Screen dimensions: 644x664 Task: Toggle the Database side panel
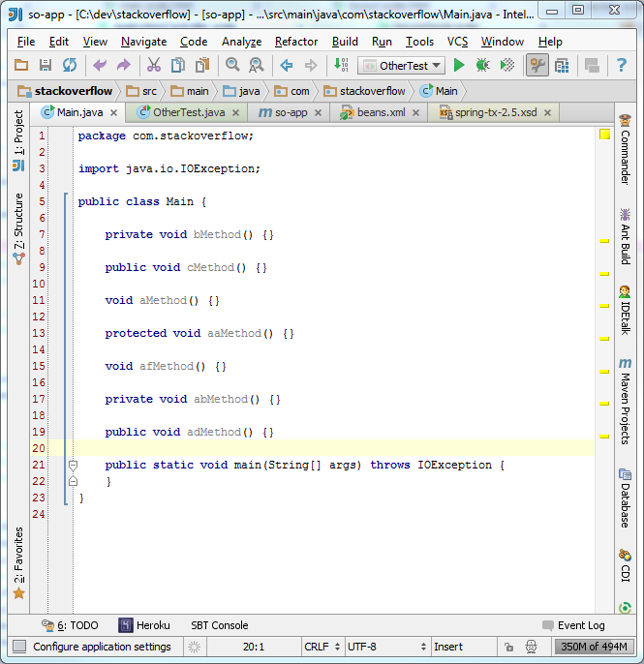[x=625, y=498]
